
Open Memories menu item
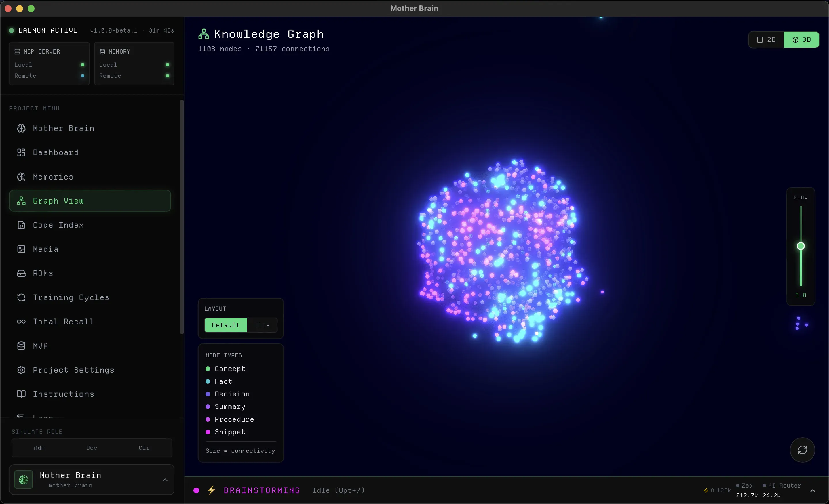coord(90,177)
